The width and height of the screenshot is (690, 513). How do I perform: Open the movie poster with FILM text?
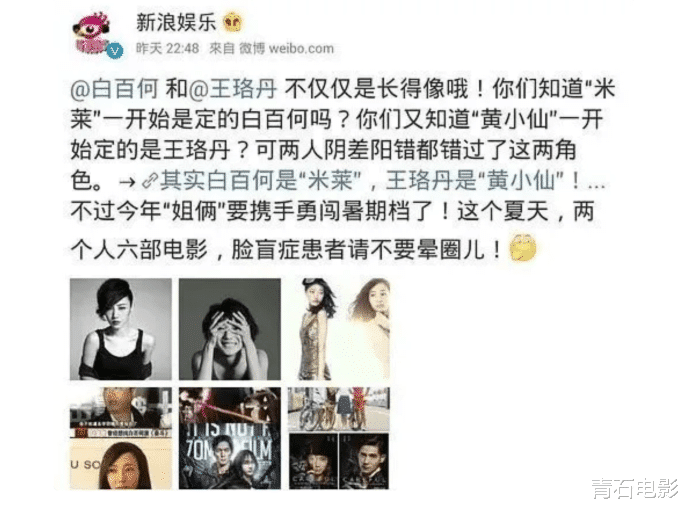(229, 438)
